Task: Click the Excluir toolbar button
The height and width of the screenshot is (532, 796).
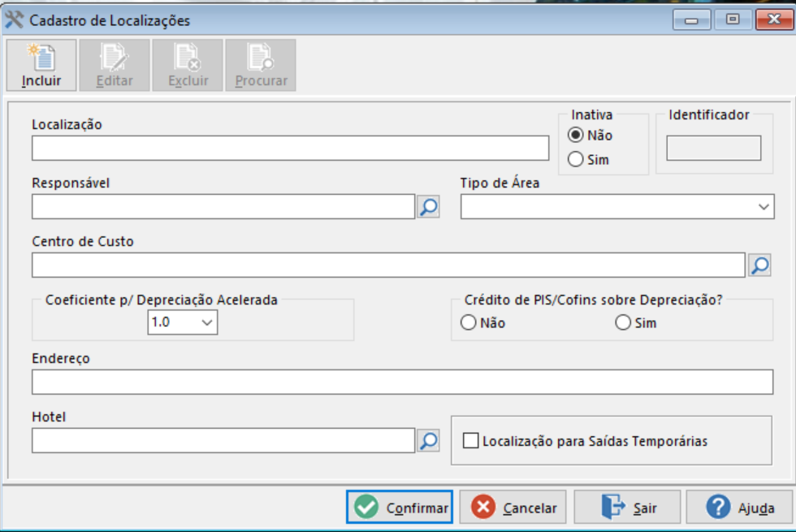Action: coord(188,66)
